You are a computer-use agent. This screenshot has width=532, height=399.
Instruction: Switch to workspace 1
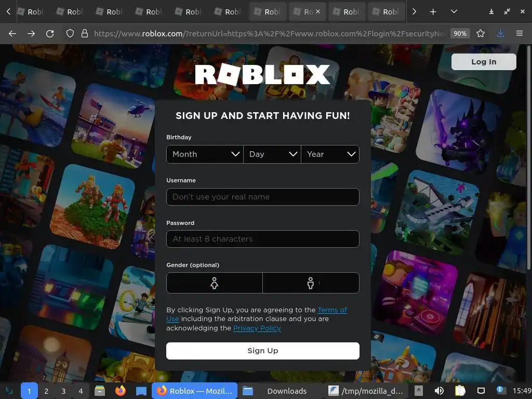(29, 391)
